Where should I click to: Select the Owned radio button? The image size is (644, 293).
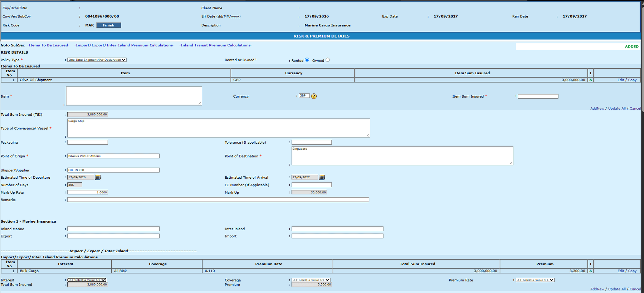(328, 60)
